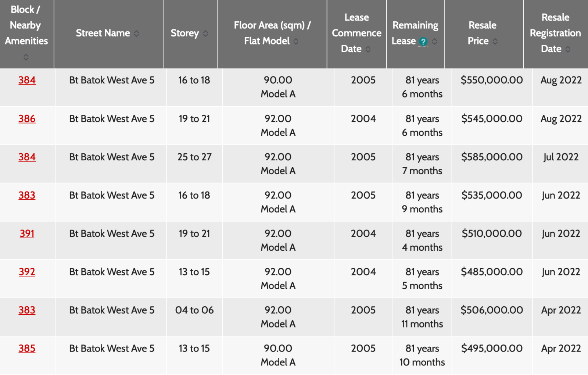Select the $585,000.00 price cell

(492, 157)
